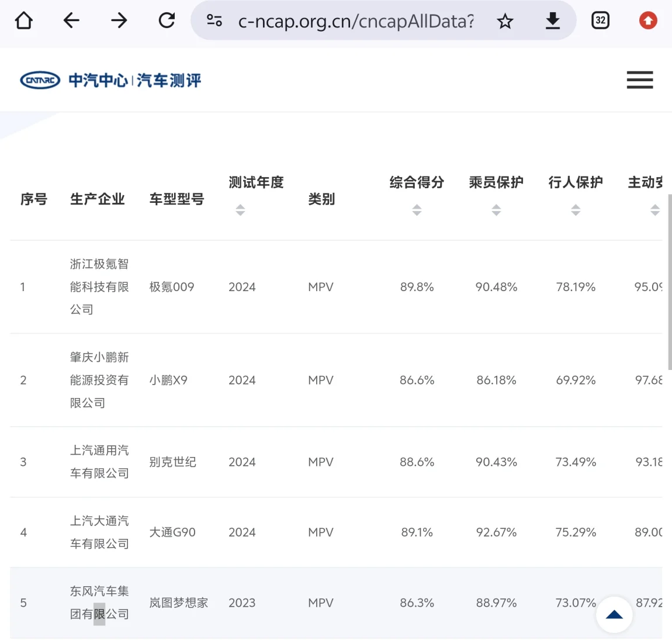The image size is (672, 640).
Task: Open the hamburger navigation menu
Action: click(x=639, y=80)
